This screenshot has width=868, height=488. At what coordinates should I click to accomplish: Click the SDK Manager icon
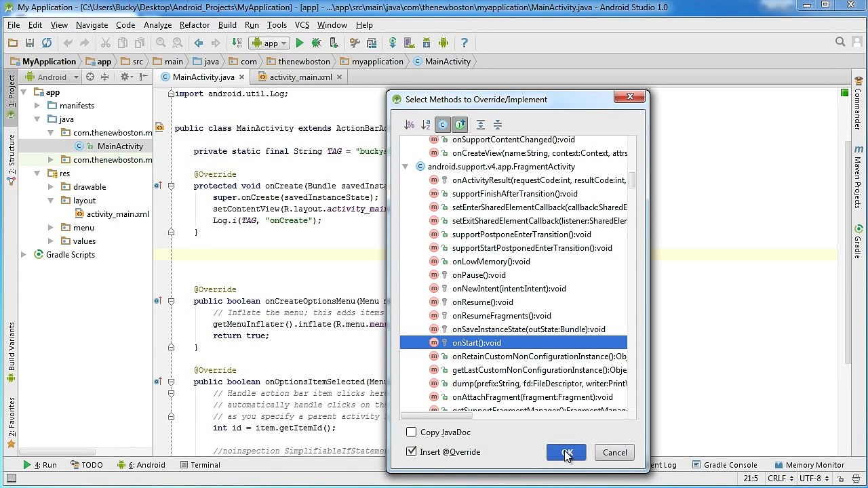coord(427,43)
